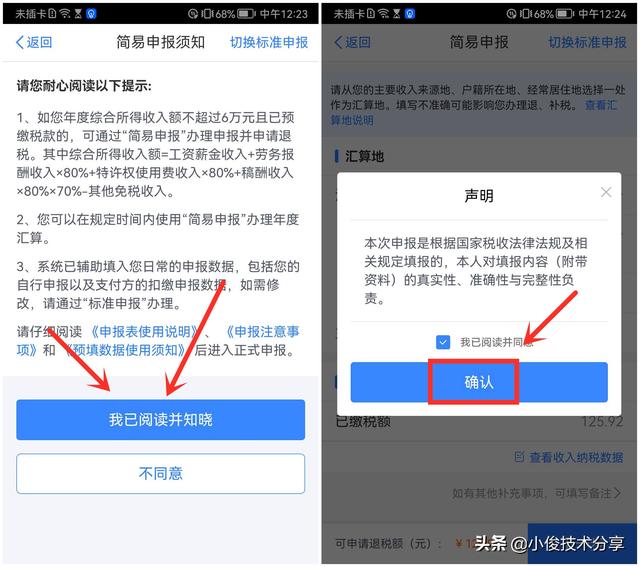This screenshot has height=567, width=640.
Task: Toggle the 我已阅读并同意 checkbox
Action: [x=443, y=342]
